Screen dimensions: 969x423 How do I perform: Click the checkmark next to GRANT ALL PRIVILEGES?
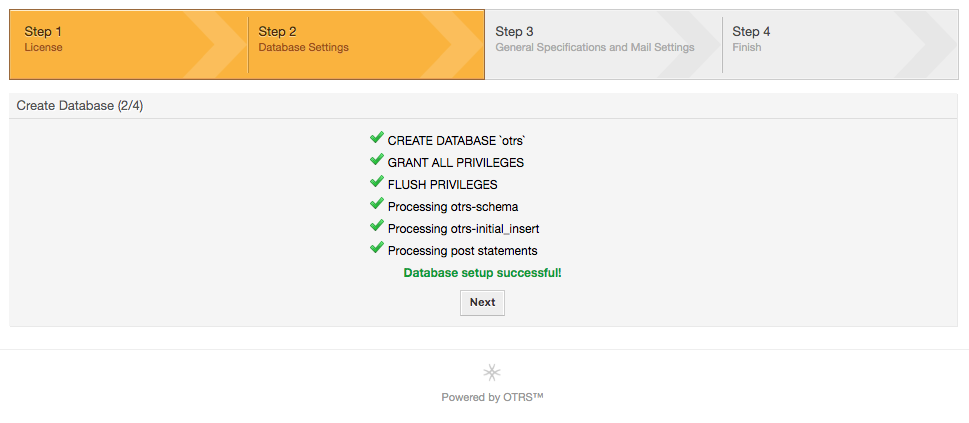[377, 160]
